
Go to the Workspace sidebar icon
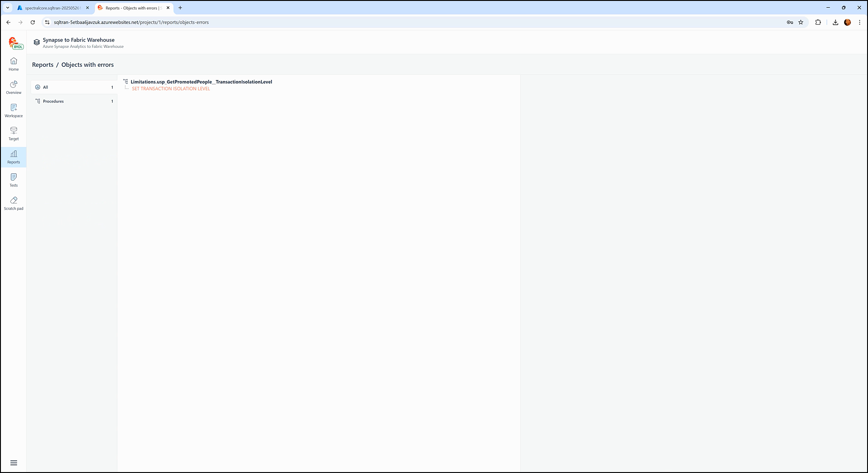point(14,111)
